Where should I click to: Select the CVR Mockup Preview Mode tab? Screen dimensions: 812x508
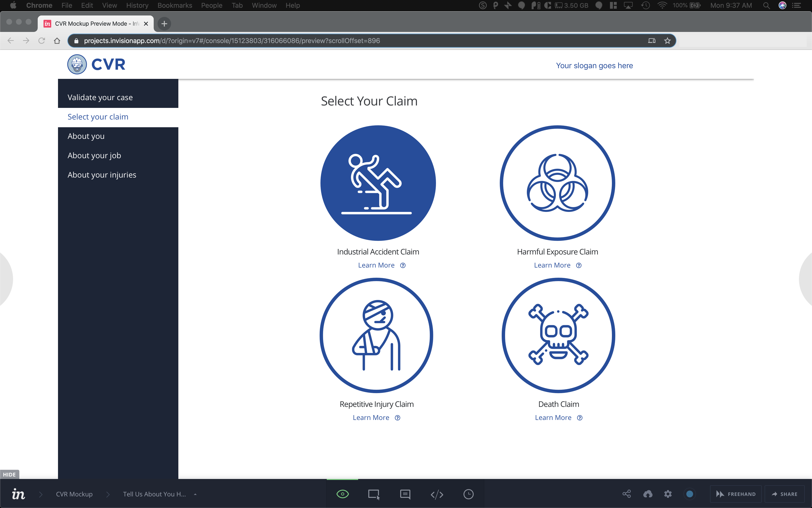pyautogui.click(x=96, y=23)
